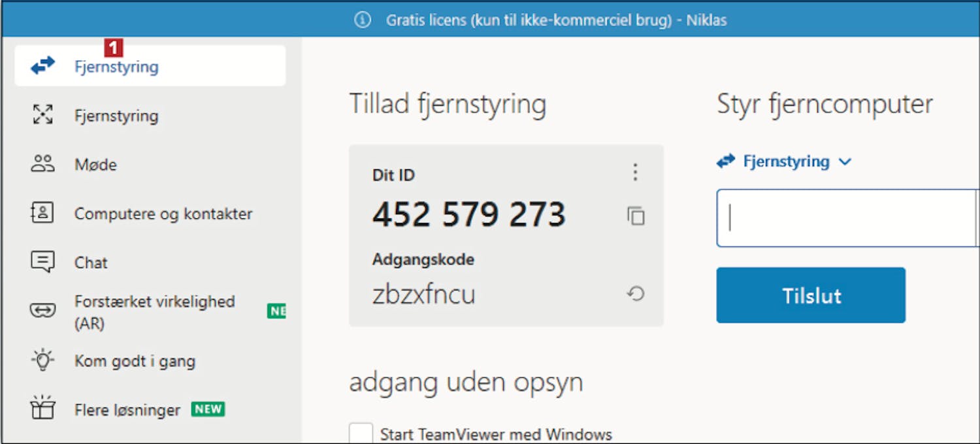Click the double-arrow Fjernstyring sidebar icon
The width and height of the screenshot is (980, 444).
[43, 66]
